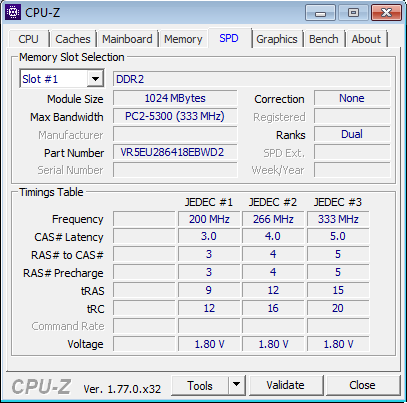
Task: Open the Memory tab
Action: pos(183,39)
